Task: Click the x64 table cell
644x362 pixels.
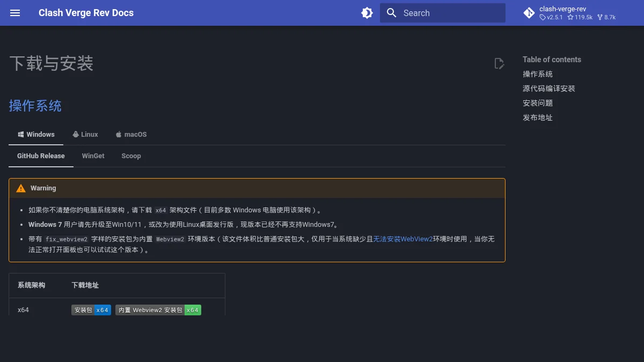Action: 23,310
